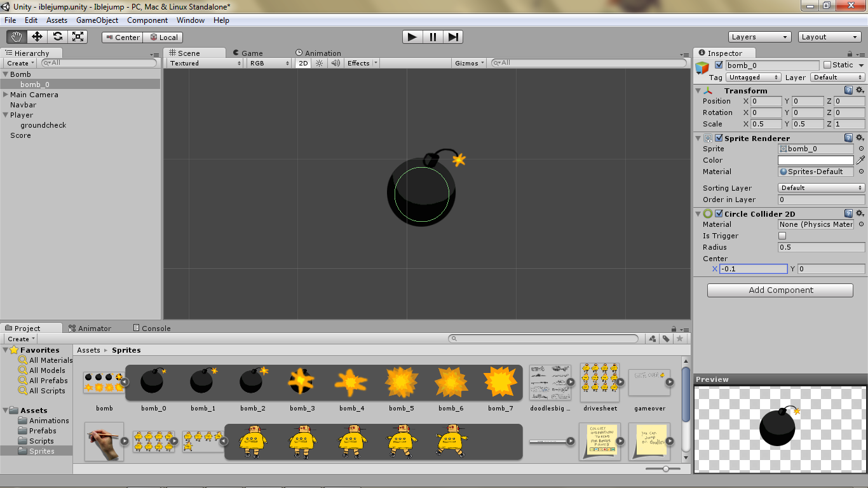The image size is (868, 488).
Task: Toggle scene audio with the speaker icon
Action: pos(334,63)
